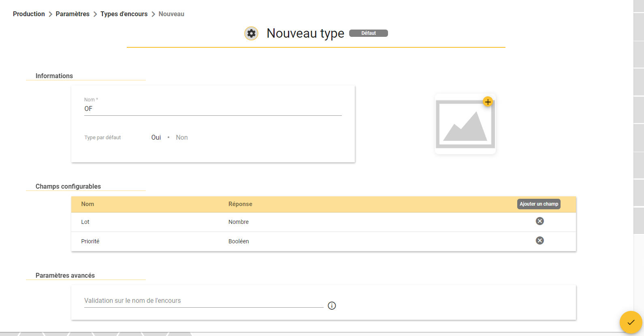Click the Informations section heading

[x=54, y=76]
